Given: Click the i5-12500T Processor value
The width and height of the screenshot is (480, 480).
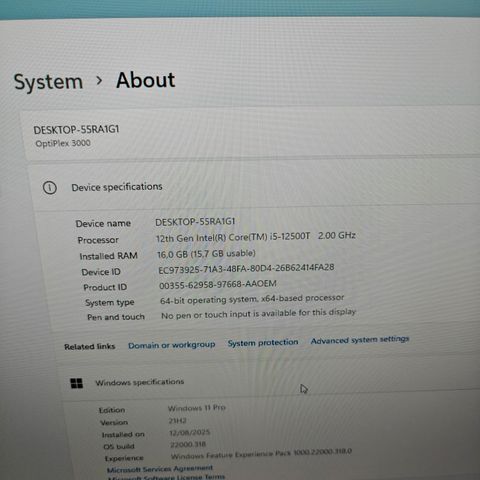Looking at the screenshot, I should tap(256, 237).
